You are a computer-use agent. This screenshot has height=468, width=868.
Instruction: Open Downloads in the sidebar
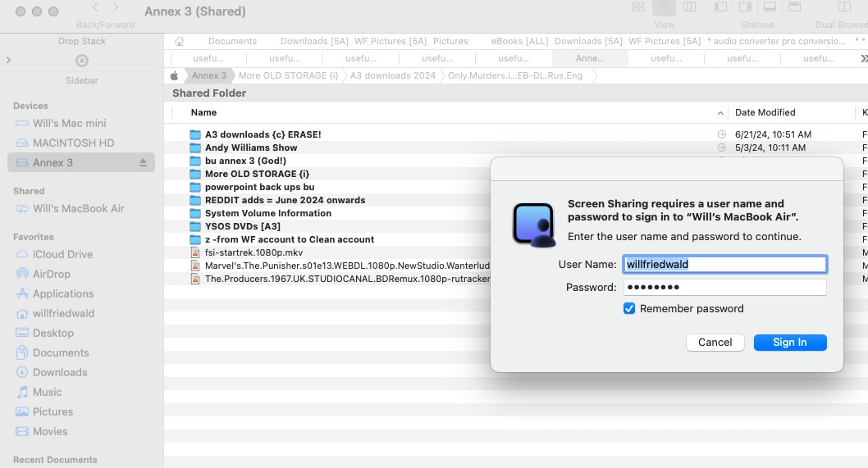pos(81,372)
